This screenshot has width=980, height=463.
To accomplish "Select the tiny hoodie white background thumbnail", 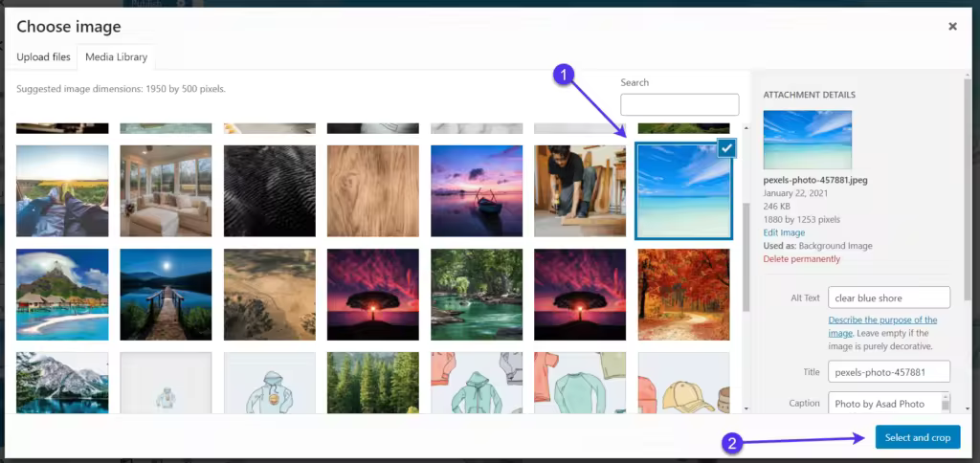I will pos(166,383).
